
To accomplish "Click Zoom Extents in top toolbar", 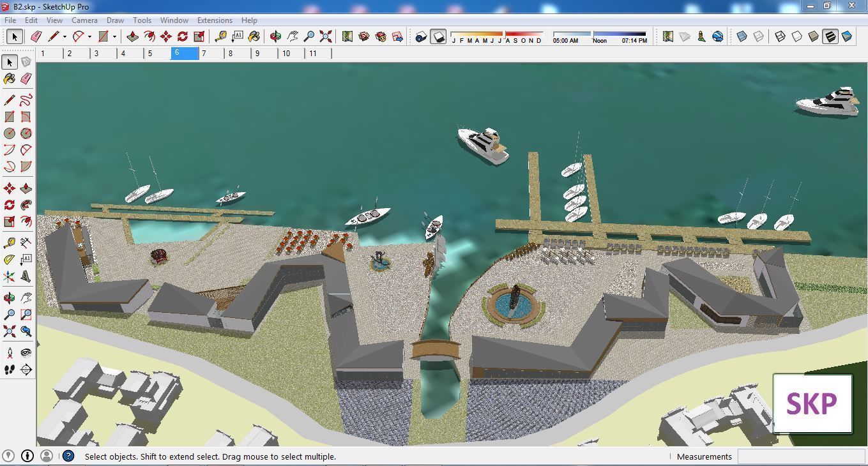I will tap(326, 36).
